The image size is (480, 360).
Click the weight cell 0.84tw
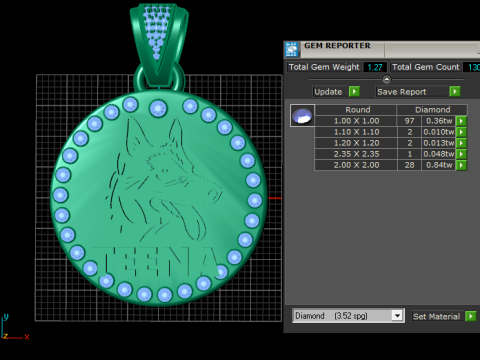[439, 165]
